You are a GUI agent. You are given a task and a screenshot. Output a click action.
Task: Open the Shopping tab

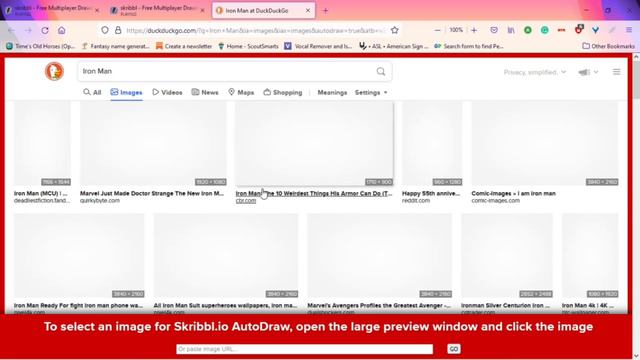282,93
